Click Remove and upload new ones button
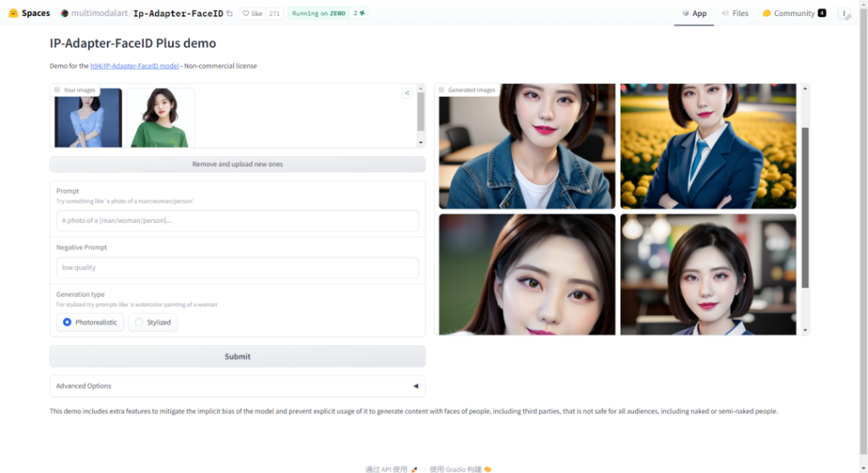The image size is (868, 473). pyautogui.click(x=237, y=164)
